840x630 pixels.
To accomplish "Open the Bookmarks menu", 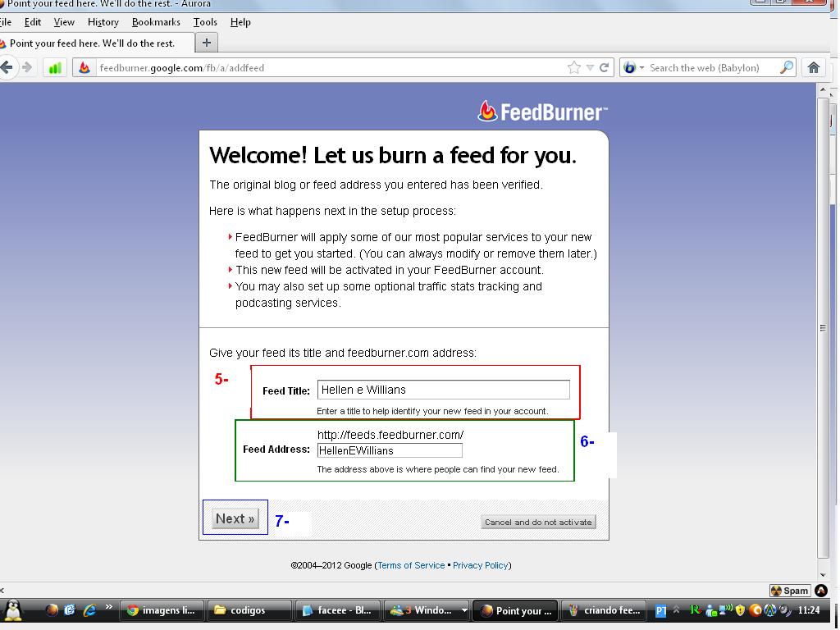I will [156, 22].
